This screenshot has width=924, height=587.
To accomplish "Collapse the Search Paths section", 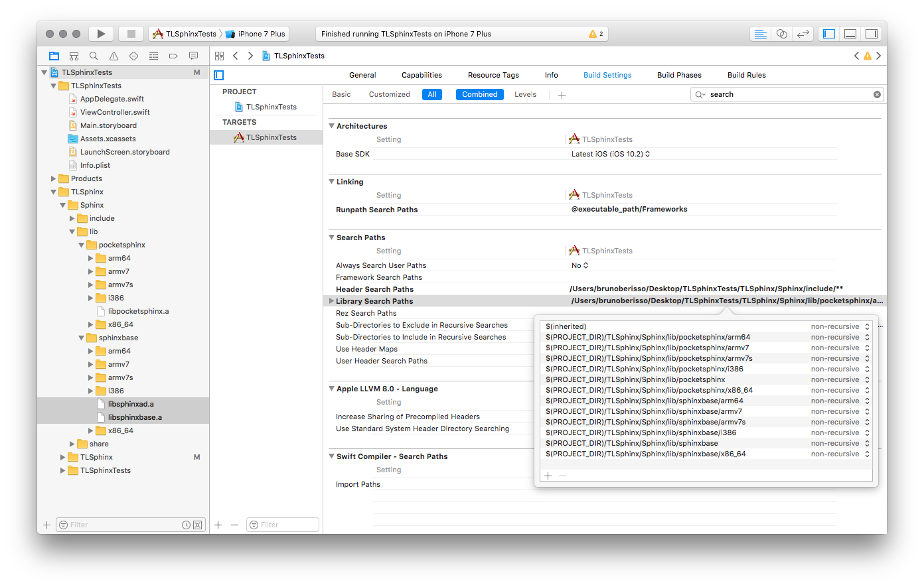I will (x=332, y=237).
